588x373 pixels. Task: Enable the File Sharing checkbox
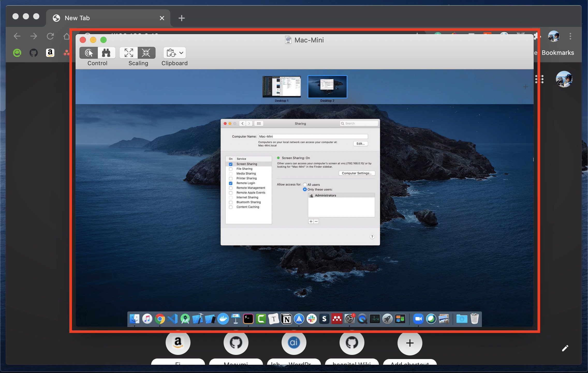231,169
